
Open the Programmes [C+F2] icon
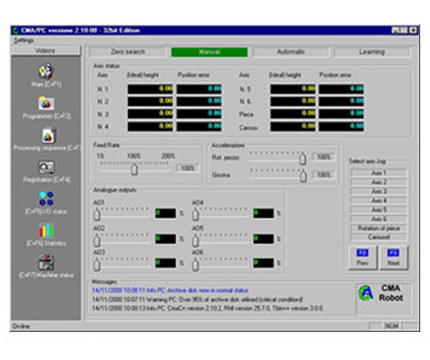tap(46, 103)
